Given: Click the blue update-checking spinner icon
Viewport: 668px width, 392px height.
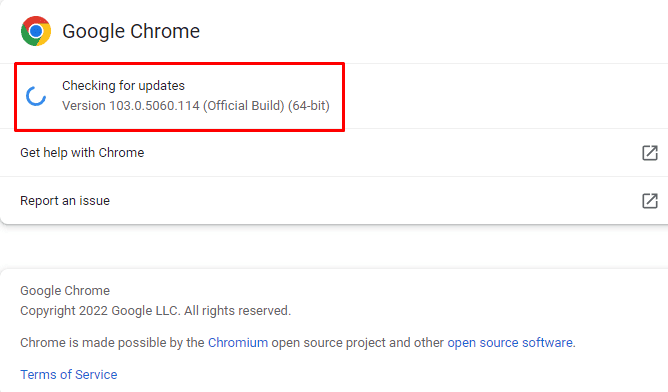Looking at the screenshot, I should coord(36,96).
